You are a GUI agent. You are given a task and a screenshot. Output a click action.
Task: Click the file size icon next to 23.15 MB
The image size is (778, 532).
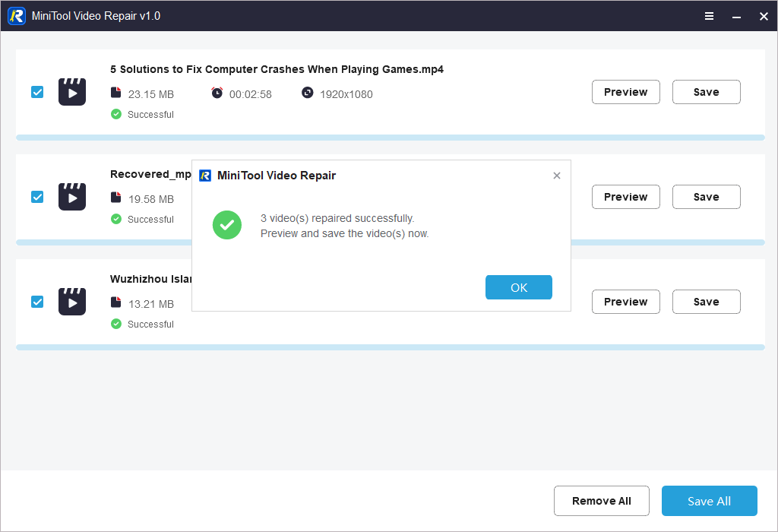click(115, 93)
